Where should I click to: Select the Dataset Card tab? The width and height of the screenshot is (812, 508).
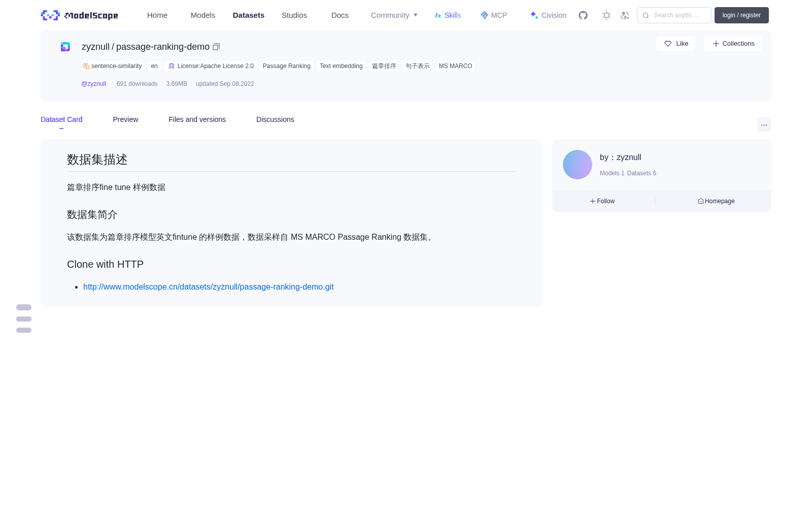point(61,119)
